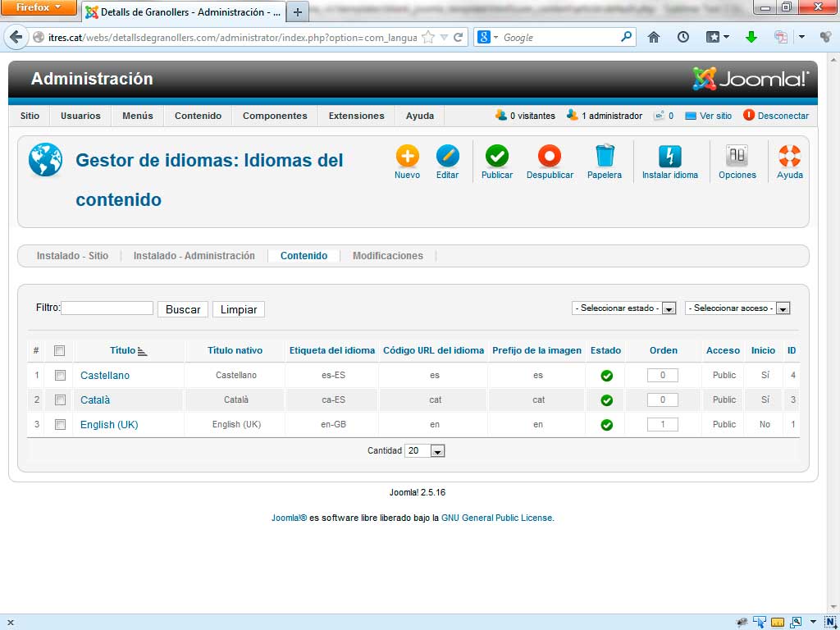Viewport: 840px width, 630px height.
Task: Click into the Filtro text field
Action: click(x=107, y=308)
